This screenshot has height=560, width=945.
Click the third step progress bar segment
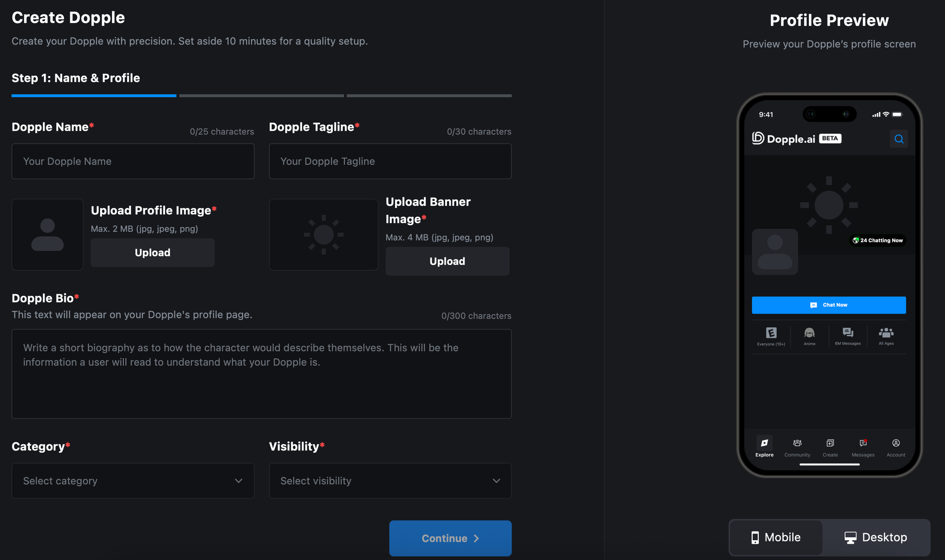(429, 96)
